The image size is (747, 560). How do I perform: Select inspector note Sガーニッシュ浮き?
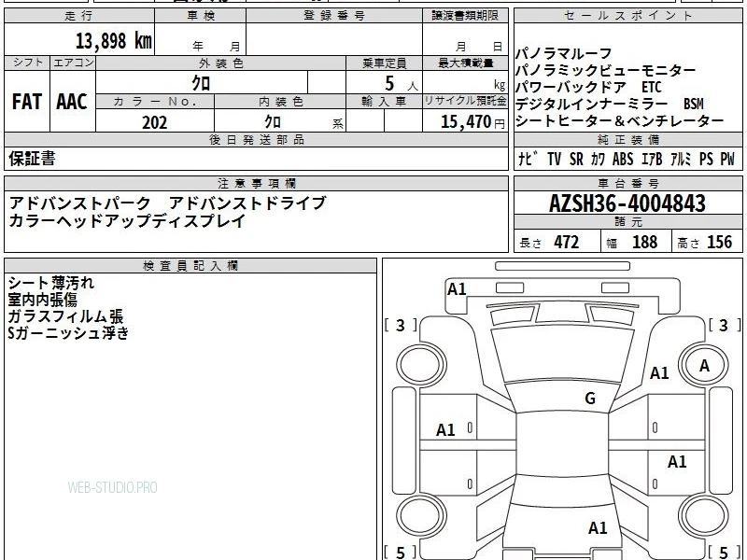tap(68, 333)
